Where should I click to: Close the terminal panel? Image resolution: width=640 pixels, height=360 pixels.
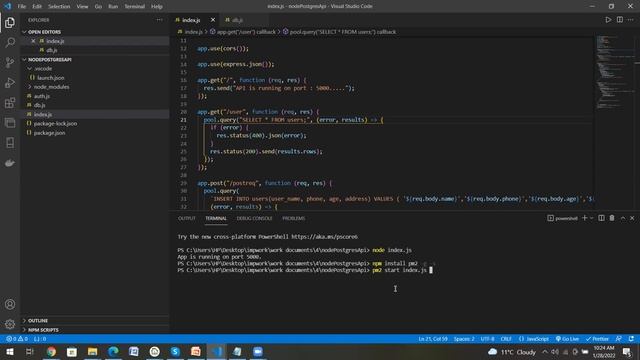[632, 218]
